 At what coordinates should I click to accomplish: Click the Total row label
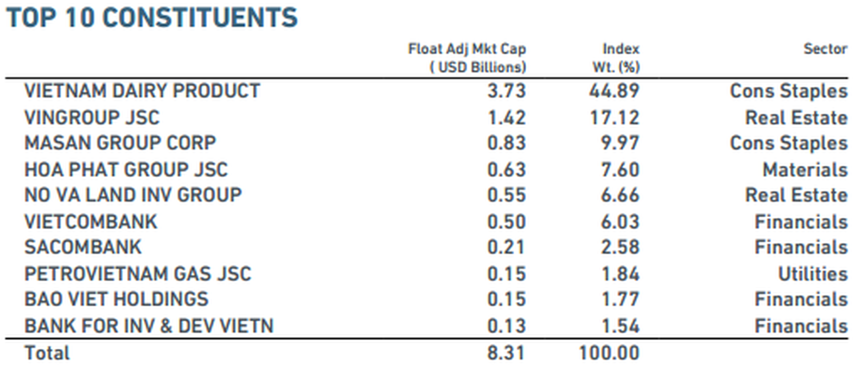[x=47, y=353]
